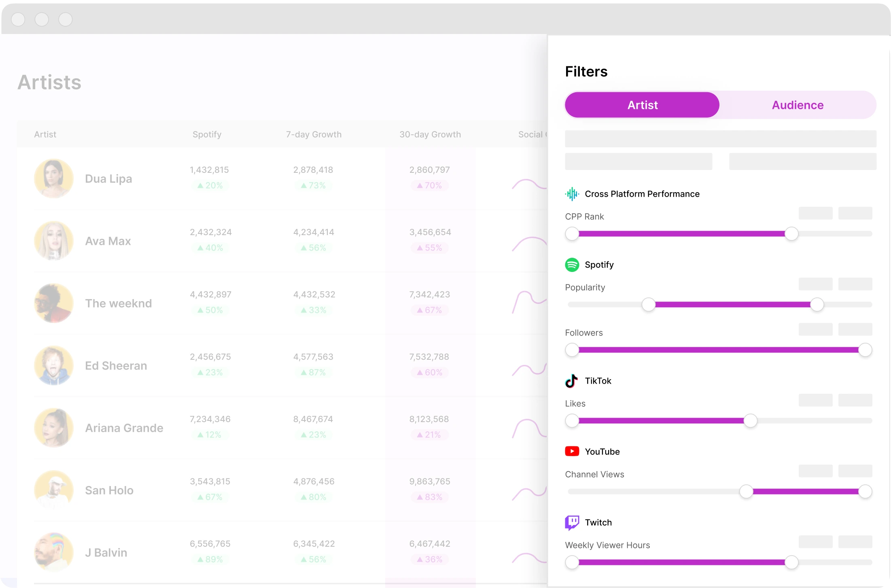Image resolution: width=891 pixels, height=588 pixels.
Task: Click the Cross Platform Performance waveform icon
Action: tap(572, 194)
